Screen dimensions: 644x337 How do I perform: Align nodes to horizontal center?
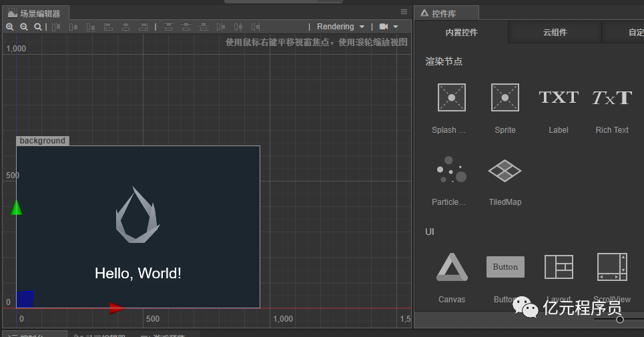tap(126, 27)
